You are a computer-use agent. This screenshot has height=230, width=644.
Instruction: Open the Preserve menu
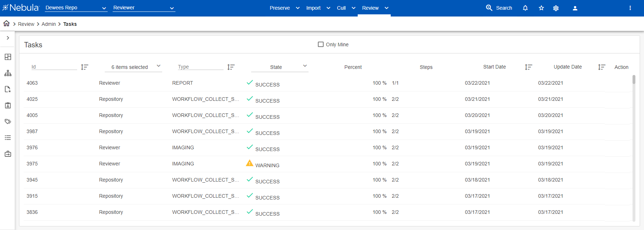pyautogui.click(x=284, y=8)
